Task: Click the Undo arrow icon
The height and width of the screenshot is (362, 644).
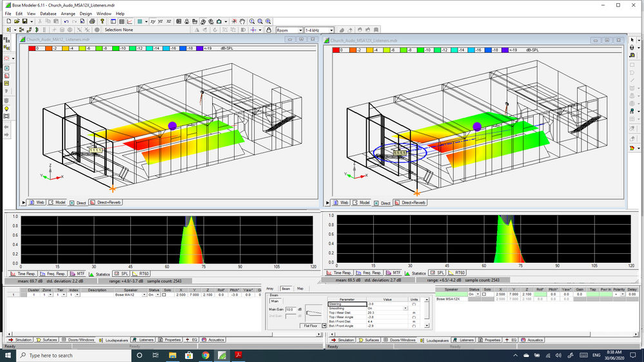Action: coord(66,21)
